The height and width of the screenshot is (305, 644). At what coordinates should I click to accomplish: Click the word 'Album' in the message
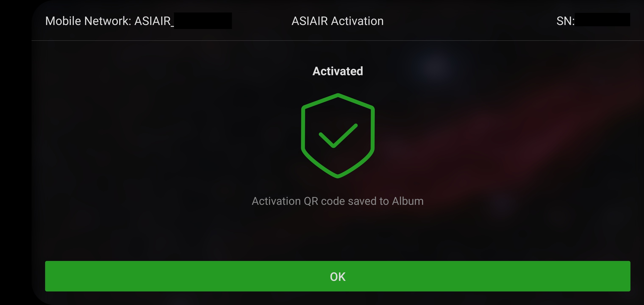coord(408,201)
